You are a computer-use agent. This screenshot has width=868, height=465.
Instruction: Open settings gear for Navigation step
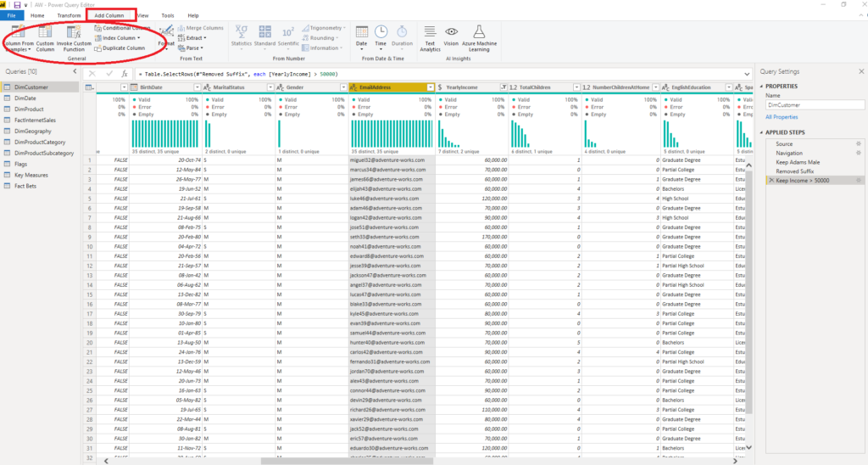point(859,153)
